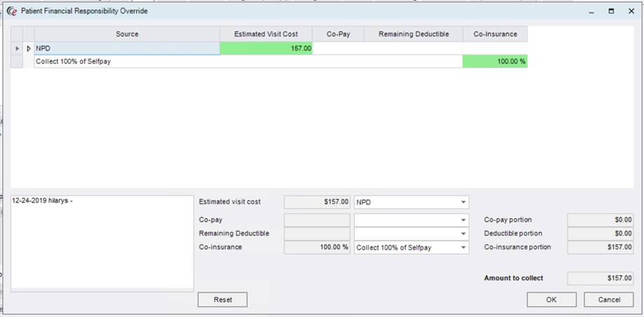Expand the NPD row triangle
644x317 pixels.
(29, 48)
